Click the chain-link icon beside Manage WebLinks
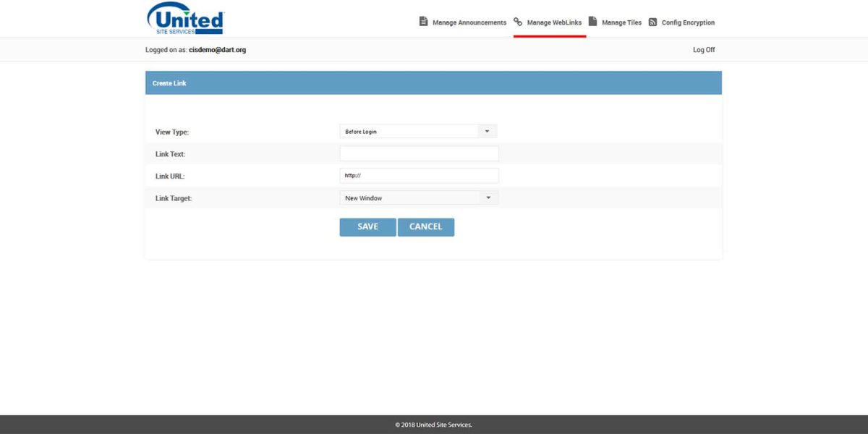 [518, 21]
